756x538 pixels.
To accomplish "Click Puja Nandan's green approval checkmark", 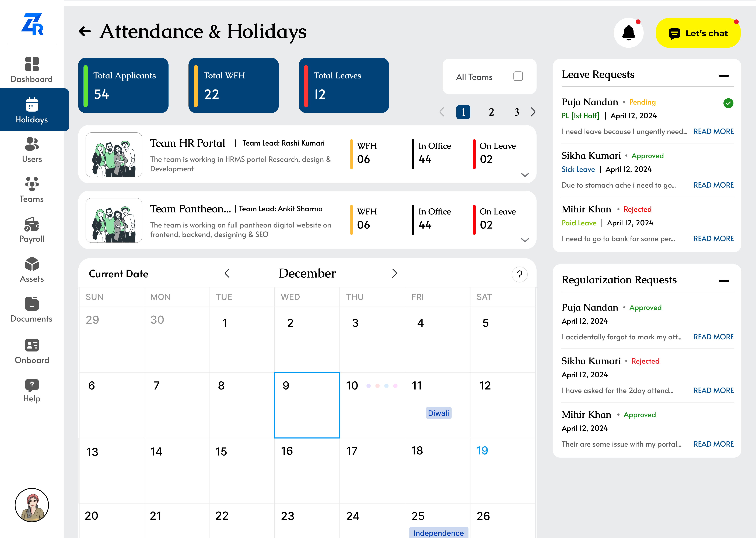I will pos(728,103).
